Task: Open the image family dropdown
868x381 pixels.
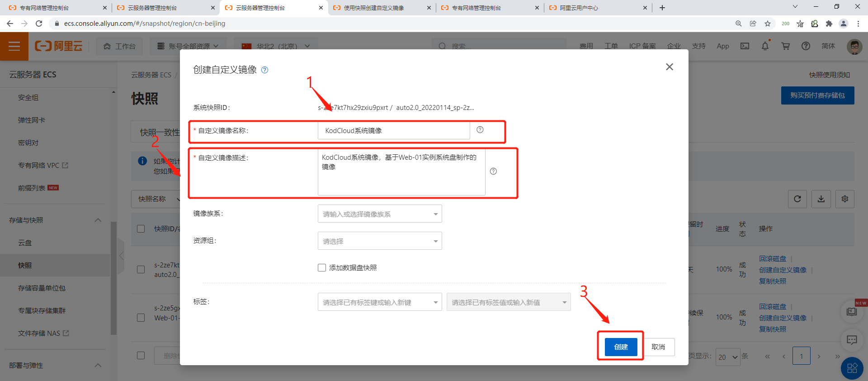Action: click(x=380, y=214)
